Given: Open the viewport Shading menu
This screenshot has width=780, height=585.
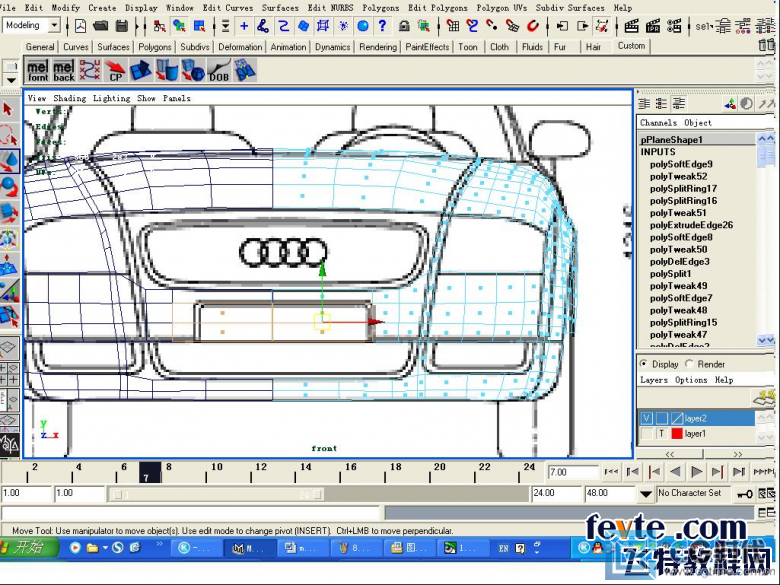Looking at the screenshot, I should click(x=70, y=98).
